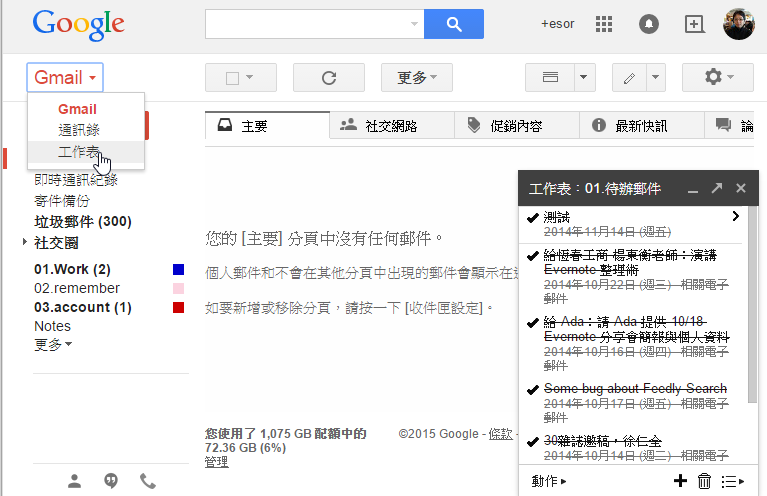Open split pane dropdown arrow

coord(584,77)
